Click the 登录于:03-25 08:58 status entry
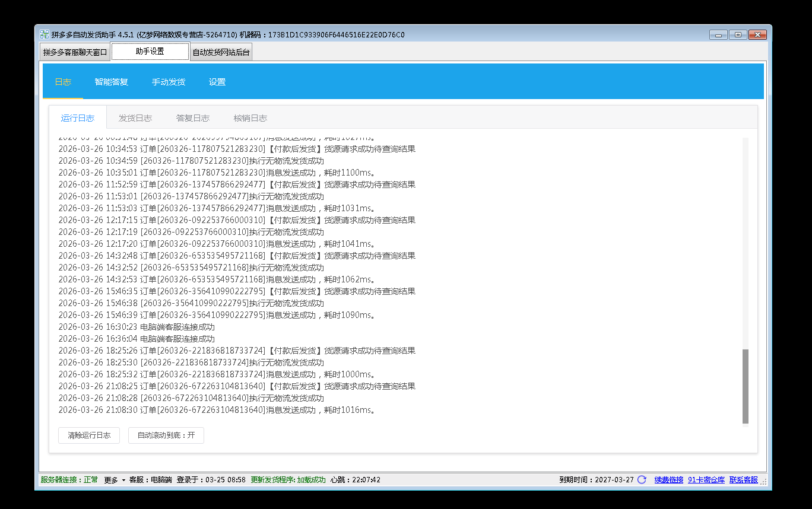812x509 pixels. [x=211, y=479]
